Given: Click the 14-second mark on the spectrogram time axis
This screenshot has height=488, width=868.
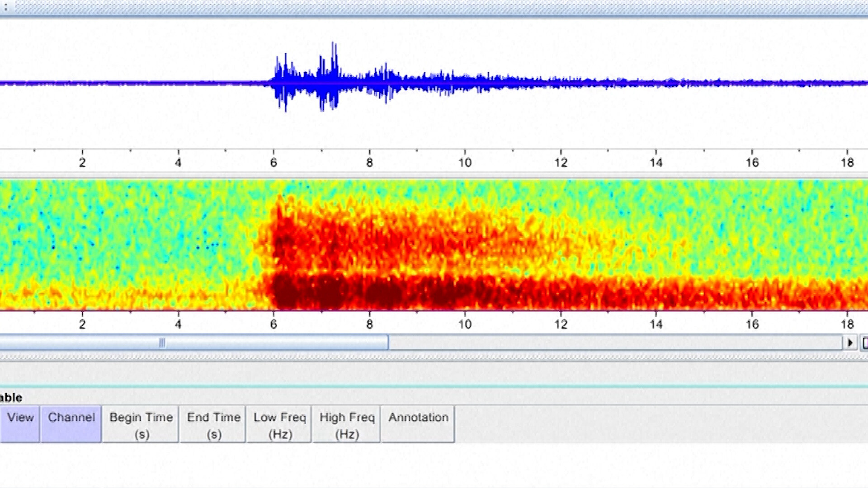Looking at the screenshot, I should [656, 324].
